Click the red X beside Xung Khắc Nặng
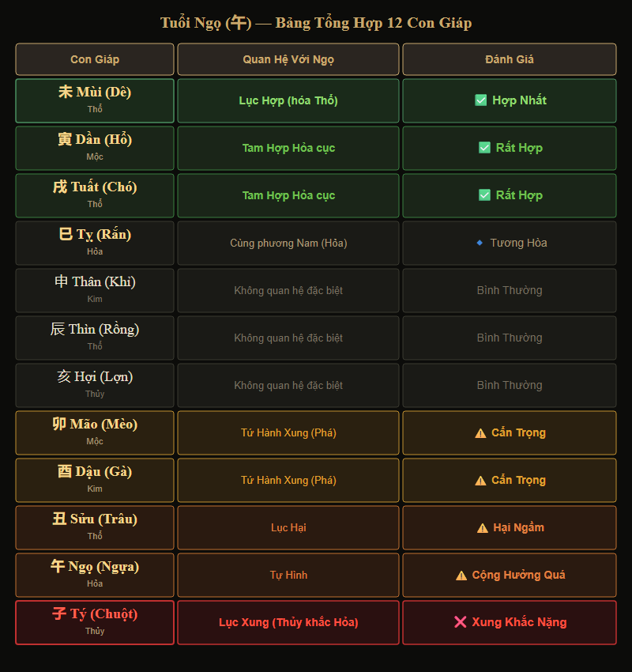 coord(461,622)
